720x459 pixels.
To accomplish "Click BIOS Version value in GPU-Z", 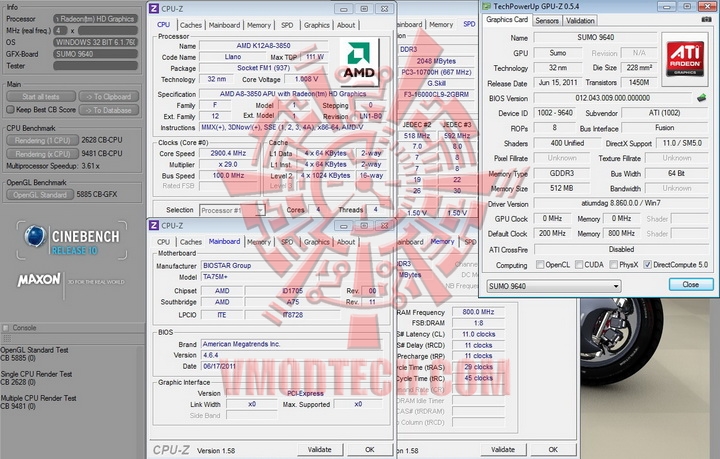I will point(613,98).
